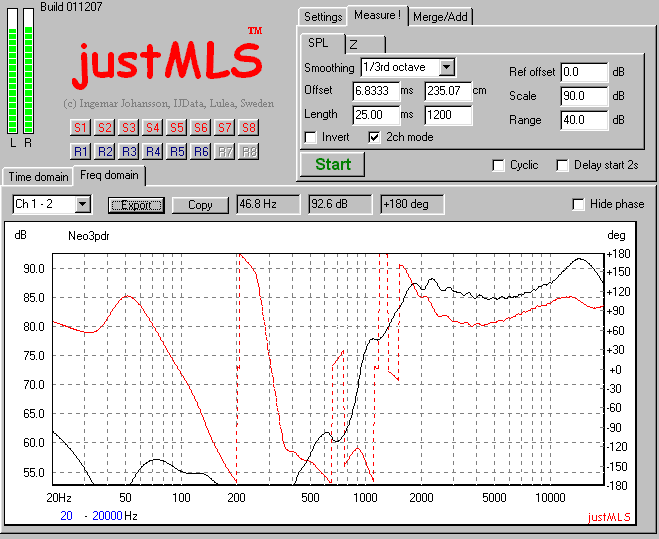This screenshot has height=539, width=659.
Task: Click the blue 20000 upper frequency limit
Action: pos(107,515)
